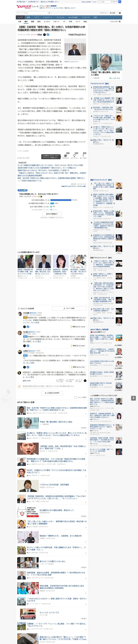Open 内山融's profile avatar
Screen dimensions: 138x644
coord(20,333)
